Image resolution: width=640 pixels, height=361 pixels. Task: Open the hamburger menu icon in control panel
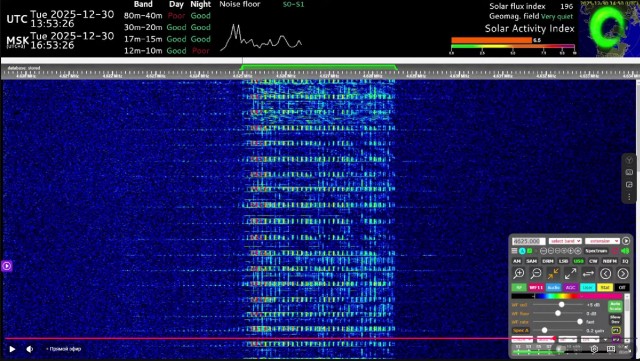point(514,251)
